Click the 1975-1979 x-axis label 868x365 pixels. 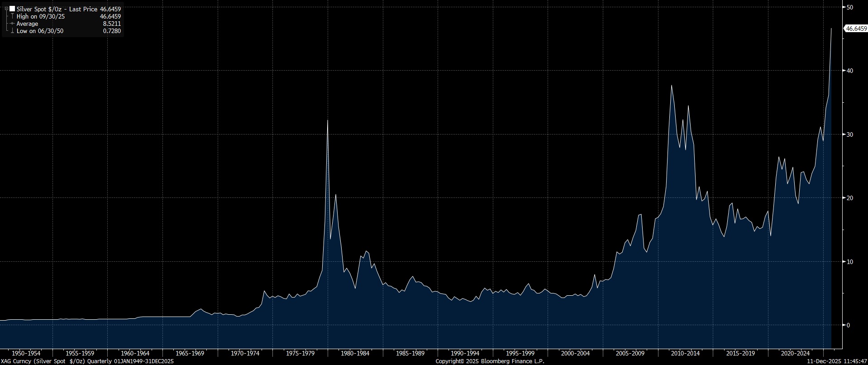(x=300, y=353)
